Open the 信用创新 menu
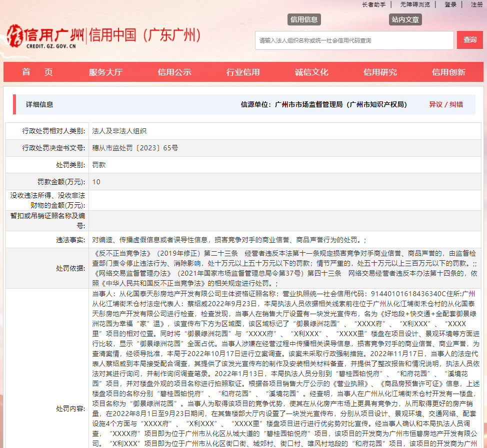The width and height of the screenshot is (487, 448). coord(448,72)
